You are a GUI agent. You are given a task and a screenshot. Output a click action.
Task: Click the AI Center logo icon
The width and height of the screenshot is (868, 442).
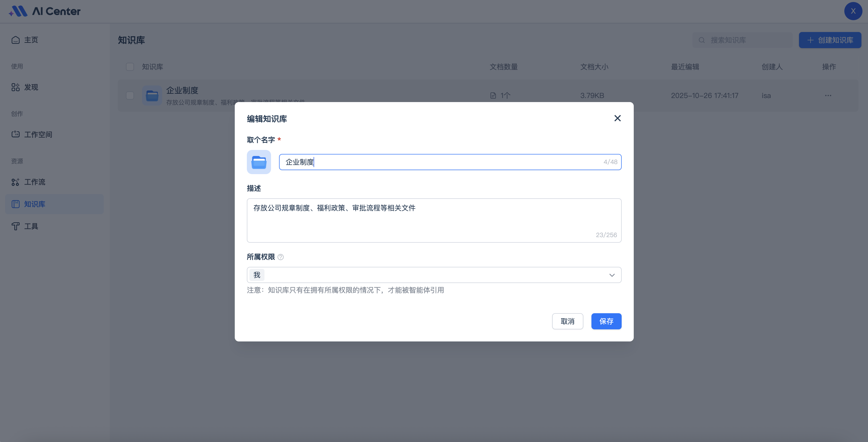click(18, 11)
